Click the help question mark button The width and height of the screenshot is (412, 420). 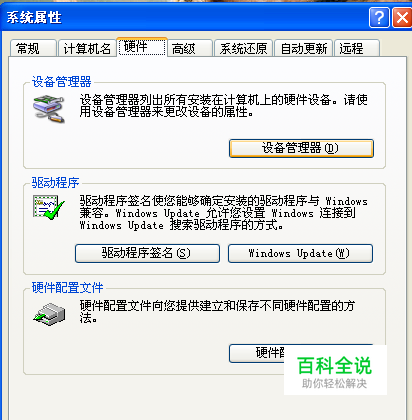click(379, 17)
